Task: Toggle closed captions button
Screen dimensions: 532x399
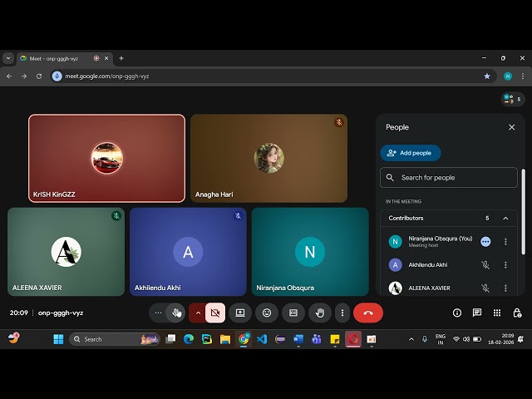Action: (x=293, y=313)
